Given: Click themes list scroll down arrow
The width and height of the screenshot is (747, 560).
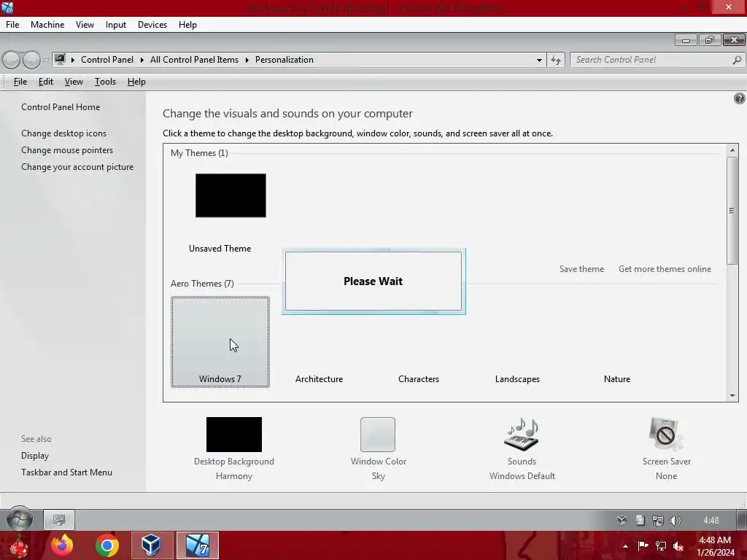Looking at the screenshot, I should tap(732, 396).
